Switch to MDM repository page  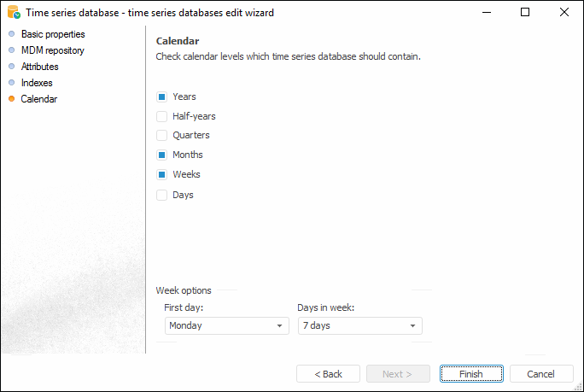tap(52, 50)
